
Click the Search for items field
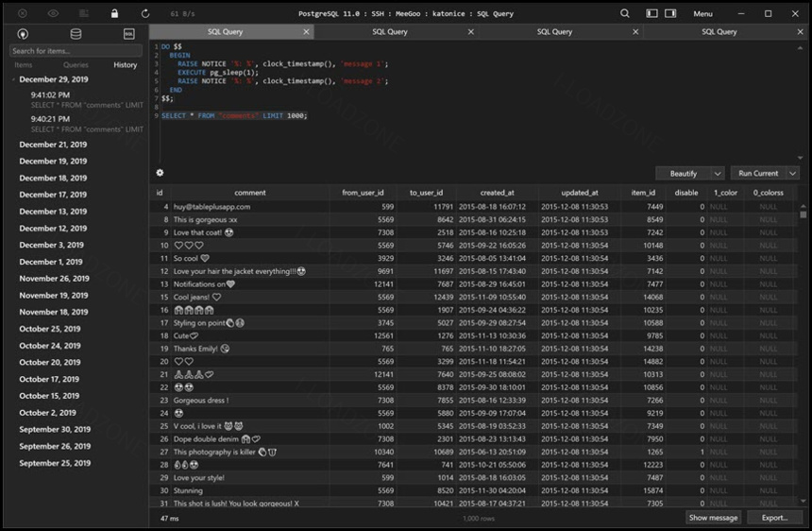click(x=76, y=51)
